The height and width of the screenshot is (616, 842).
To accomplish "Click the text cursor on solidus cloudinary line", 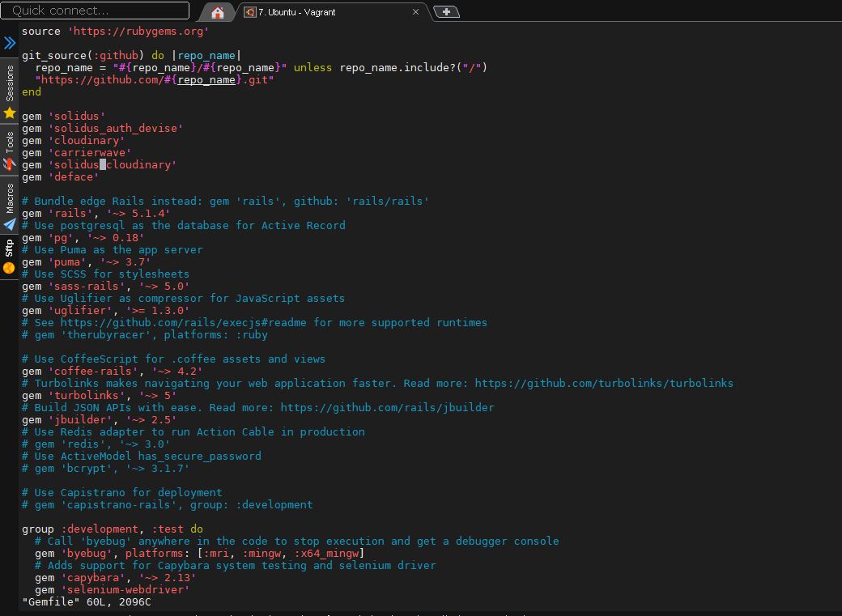I will click(104, 164).
